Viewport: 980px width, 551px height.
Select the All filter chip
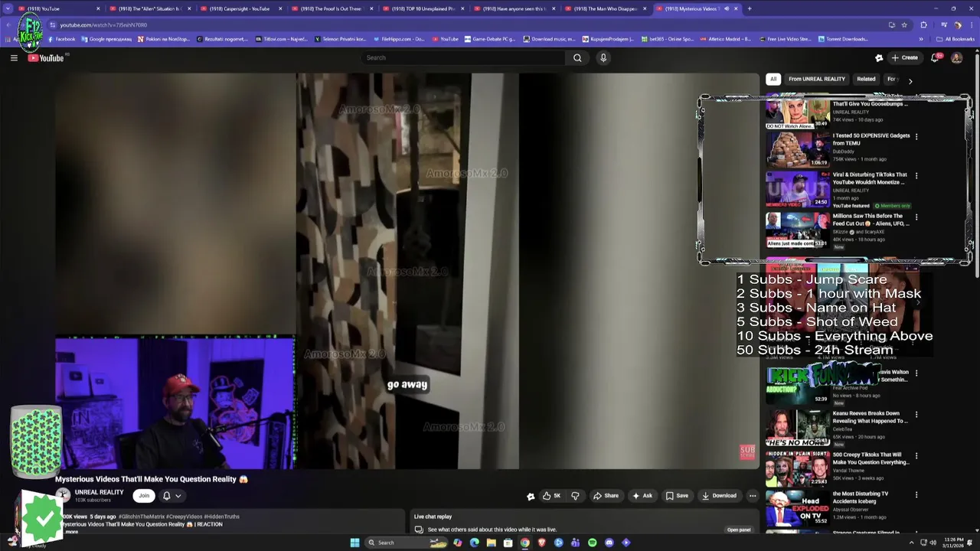[773, 79]
